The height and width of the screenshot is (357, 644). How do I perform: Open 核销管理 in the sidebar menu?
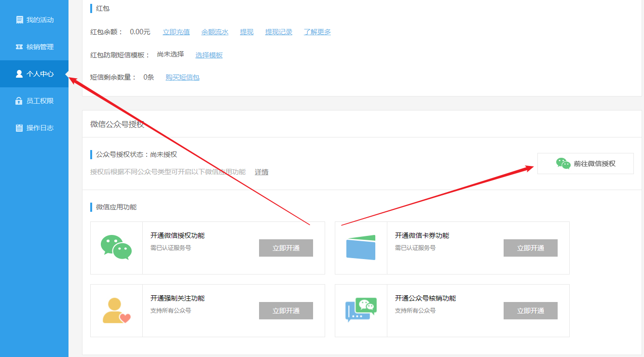[40, 47]
